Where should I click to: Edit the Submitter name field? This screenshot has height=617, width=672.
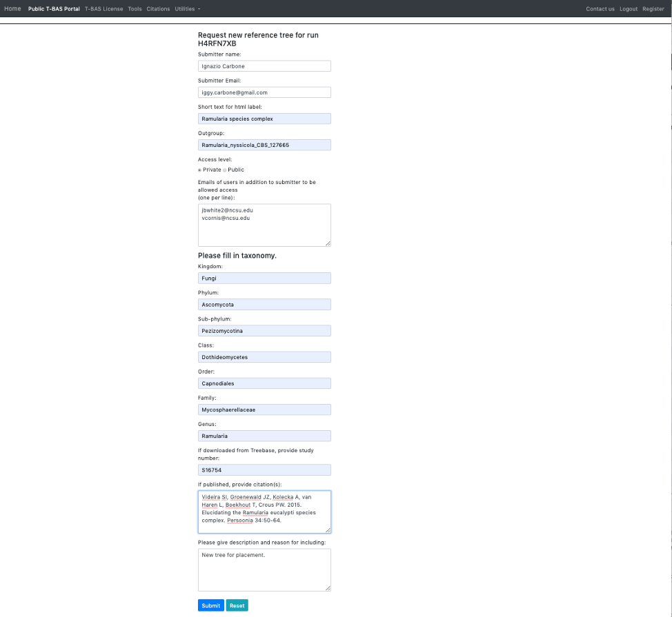[x=264, y=66]
